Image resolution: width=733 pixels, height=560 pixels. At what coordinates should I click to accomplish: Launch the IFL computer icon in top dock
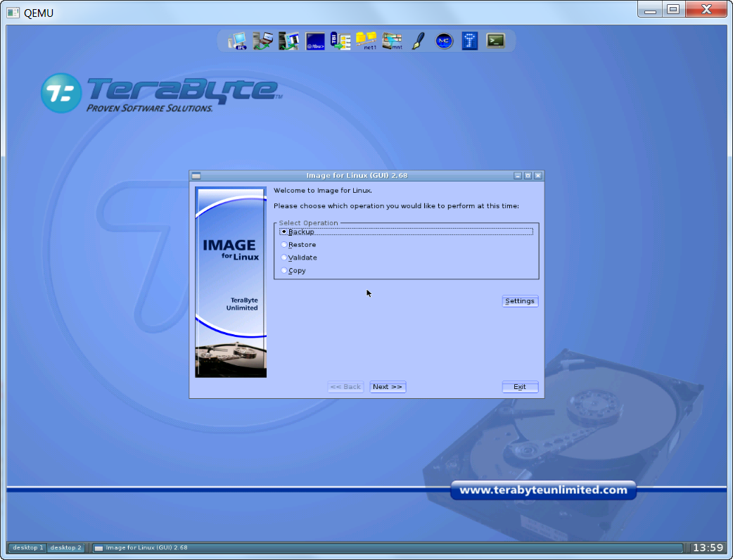(238, 41)
